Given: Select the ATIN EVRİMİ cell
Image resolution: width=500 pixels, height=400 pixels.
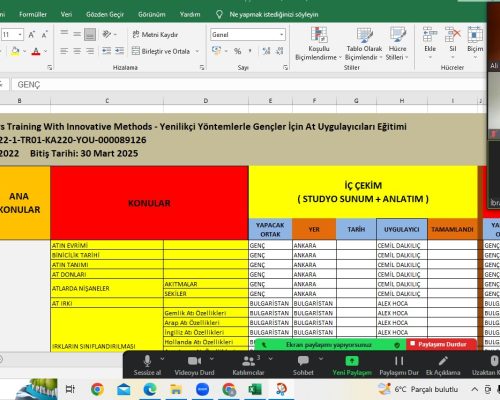Looking at the screenshot, I should point(107,245).
